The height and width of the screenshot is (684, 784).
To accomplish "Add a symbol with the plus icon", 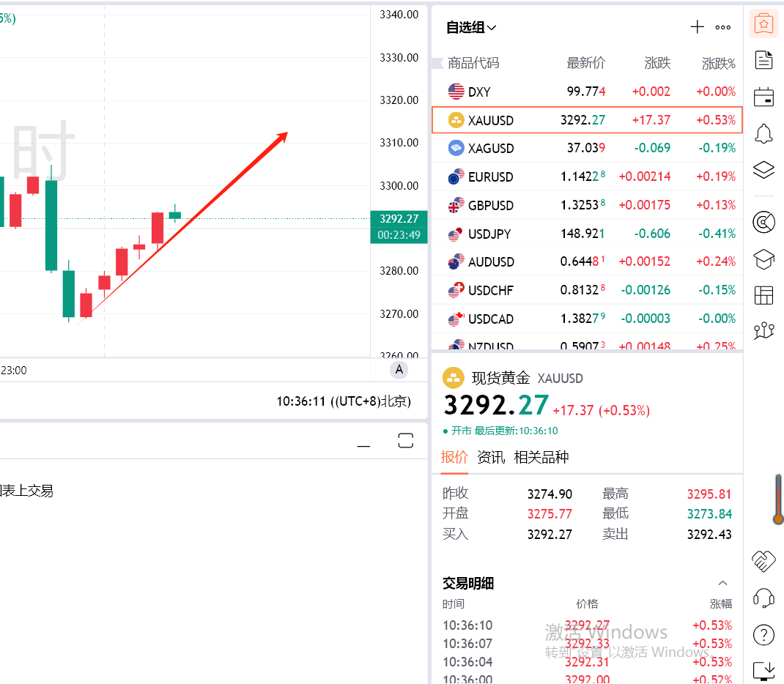I will (x=697, y=27).
